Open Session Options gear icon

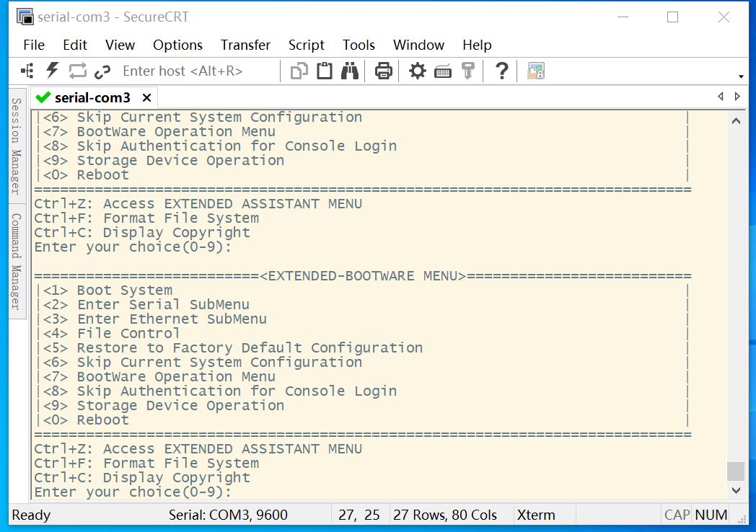pos(418,71)
